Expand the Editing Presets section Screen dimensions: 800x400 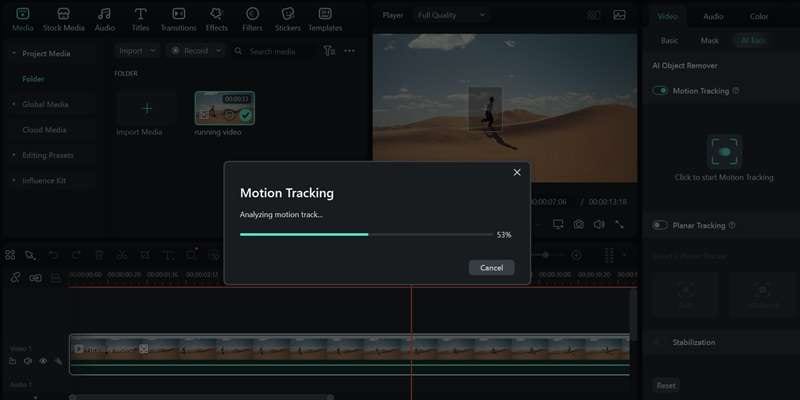14,155
